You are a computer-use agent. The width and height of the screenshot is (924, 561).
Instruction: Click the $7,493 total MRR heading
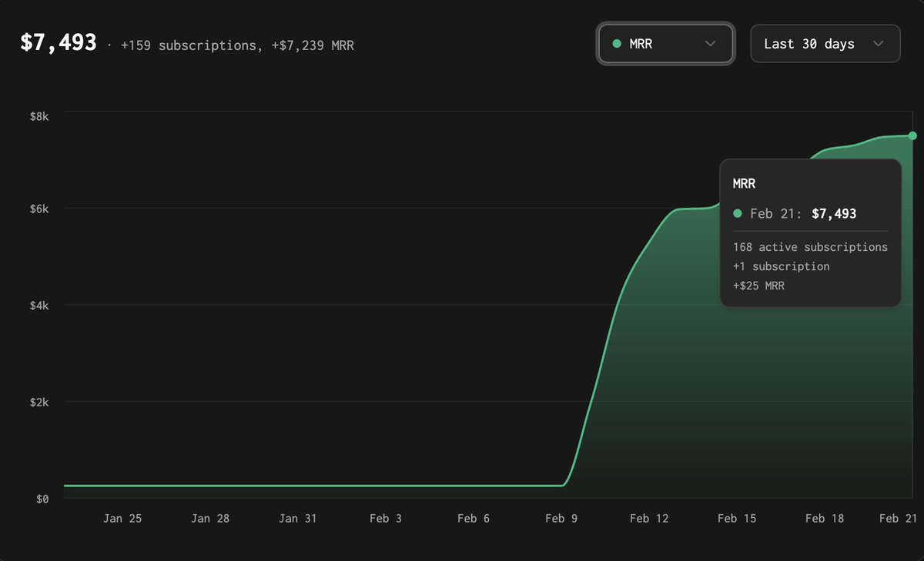tap(59, 43)
